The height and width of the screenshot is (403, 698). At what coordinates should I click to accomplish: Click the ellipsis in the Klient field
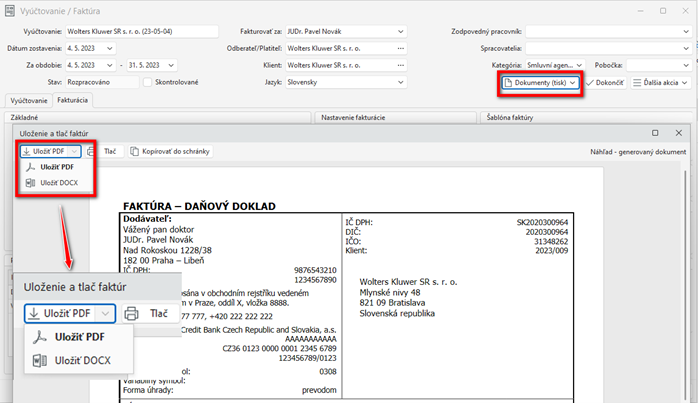400,65
